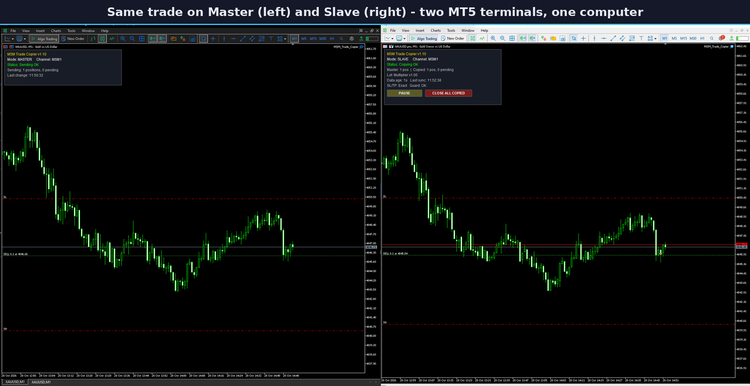Screen dimensions: 750x386
Task: Toggle chart shift in Master toolbar
Action: point(162,39)
